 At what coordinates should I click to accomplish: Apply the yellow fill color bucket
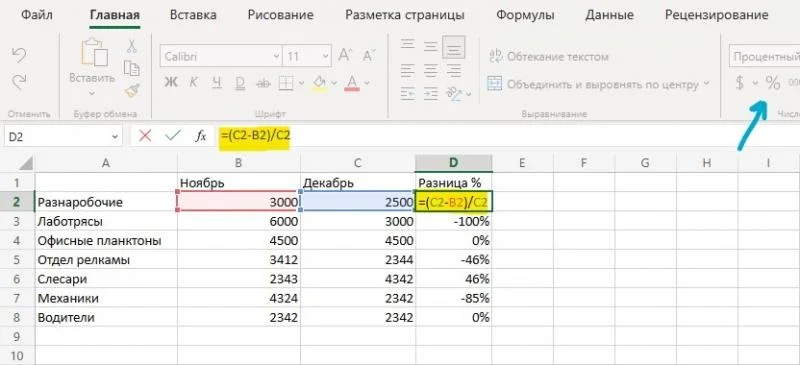point(319,83)
